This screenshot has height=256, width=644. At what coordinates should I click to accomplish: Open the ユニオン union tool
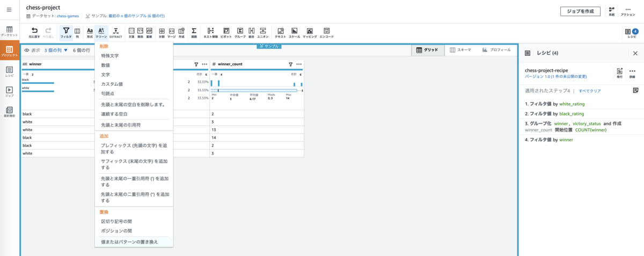coord(263,33)
